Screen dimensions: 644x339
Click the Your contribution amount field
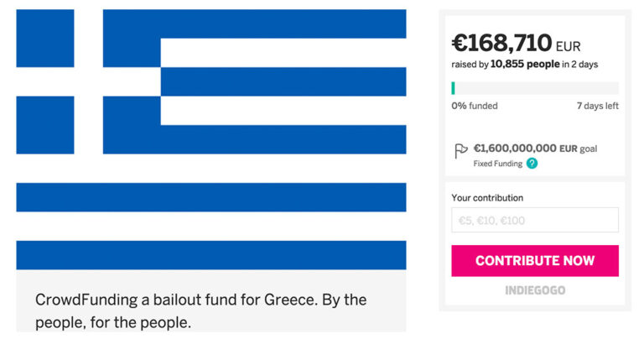535,220
